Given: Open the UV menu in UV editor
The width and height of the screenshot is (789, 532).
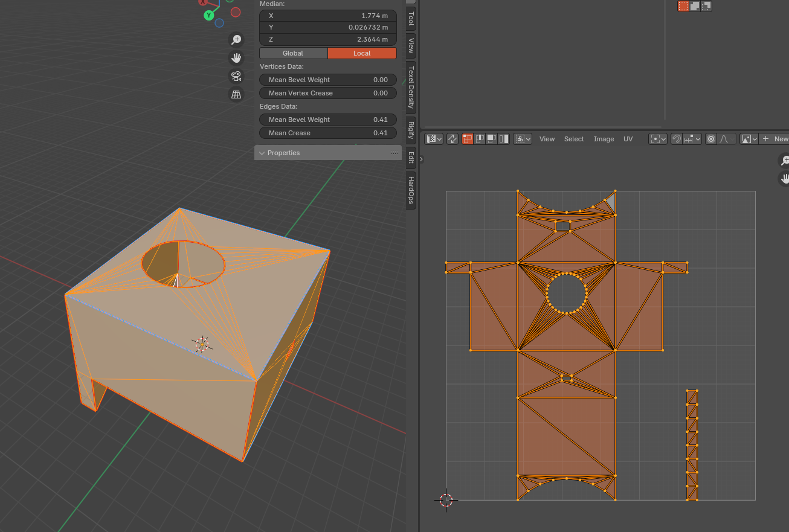Looking at the screenshot, I should pyautogui.click(x=628, y=139).
